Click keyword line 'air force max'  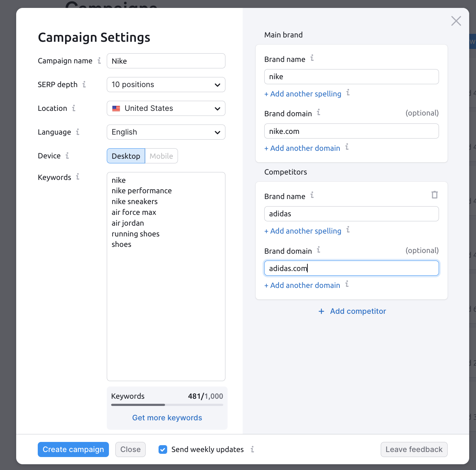click(134, 212)
